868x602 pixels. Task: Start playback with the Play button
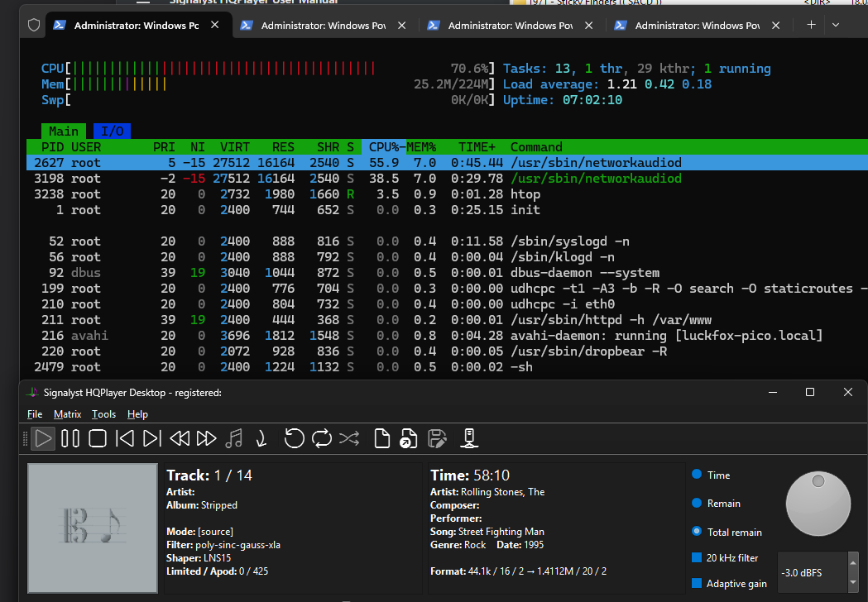click(x=43, y=439)
